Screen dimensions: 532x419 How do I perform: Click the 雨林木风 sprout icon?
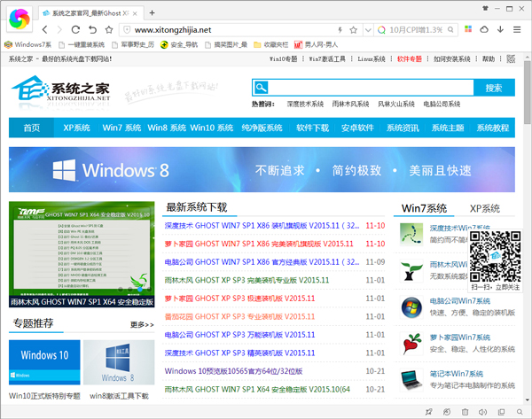[411, 271]
